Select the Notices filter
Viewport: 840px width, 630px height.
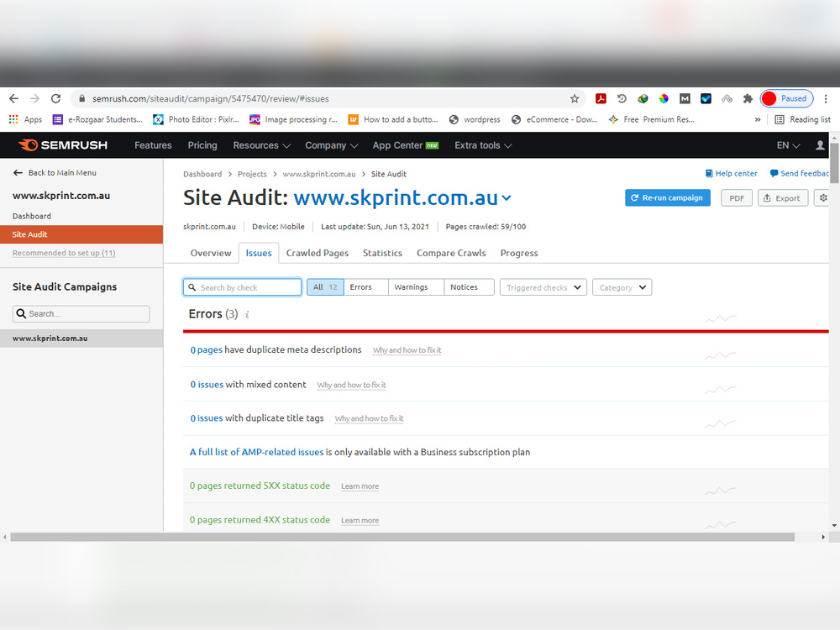tap(469, 287)
